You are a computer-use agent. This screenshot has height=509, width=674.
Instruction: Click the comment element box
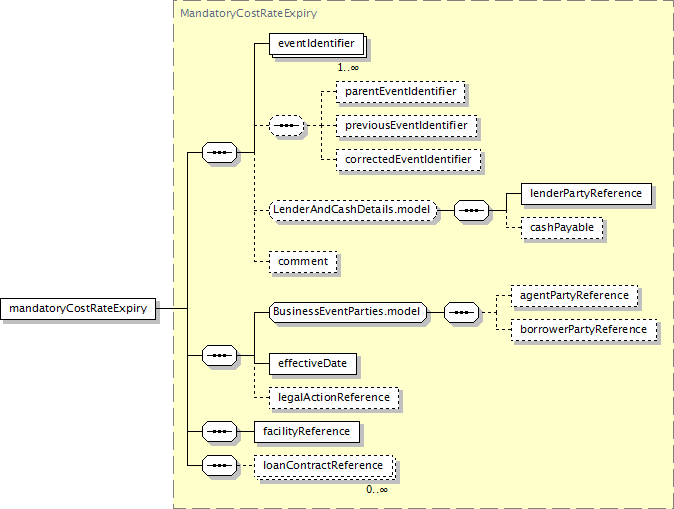click(303, 262)
